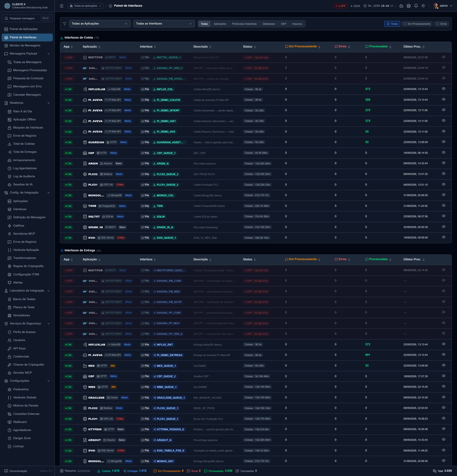Image resolution: width=457 pixels, height=476 pixels.
Task: Sort Entrega table by Status column
Action: tap(249, 259)
